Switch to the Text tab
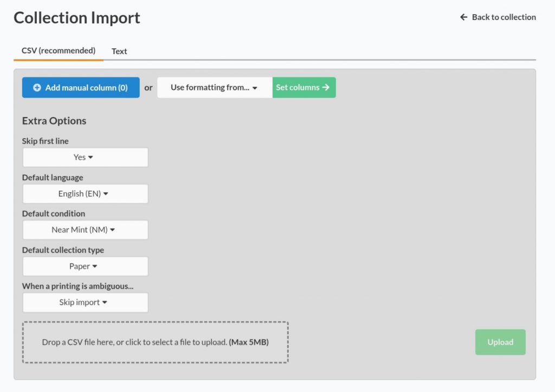Screen dimensions: 555x392 [x=119, y=51]
